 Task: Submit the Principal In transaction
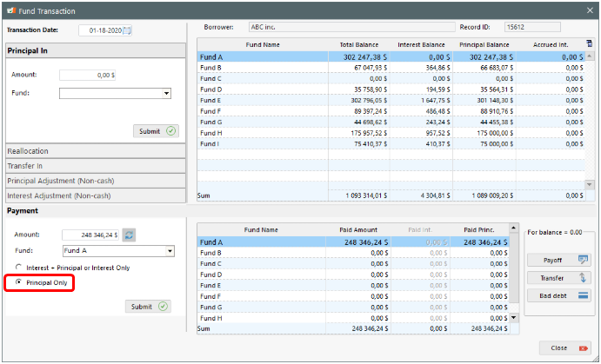point(156,131)
